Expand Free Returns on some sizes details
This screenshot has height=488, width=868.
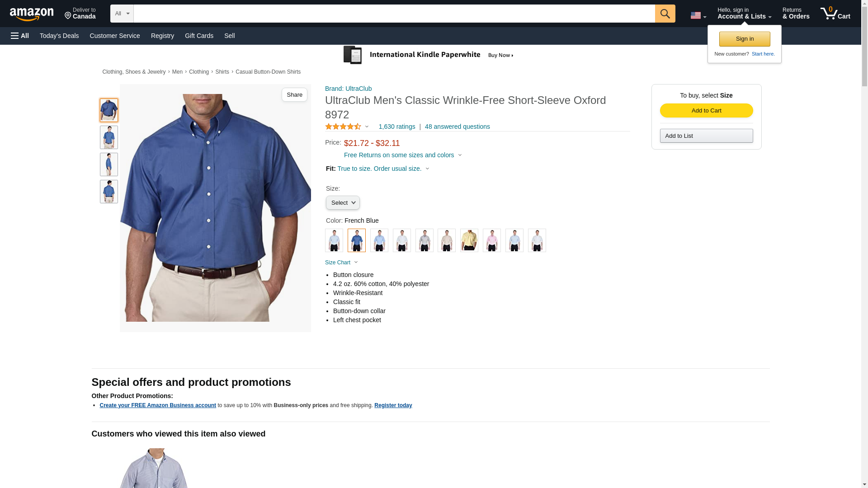[403, 155]
